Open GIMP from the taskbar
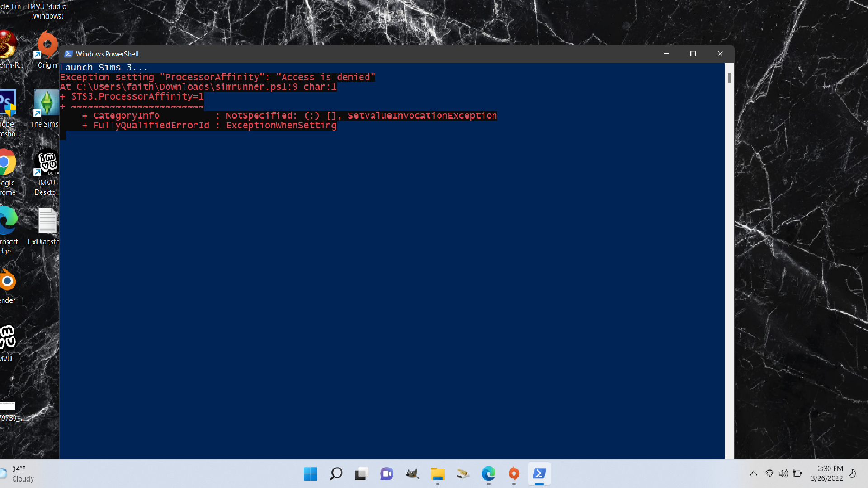This screenshot has width=868, height=488. click(x=412, y=474)
